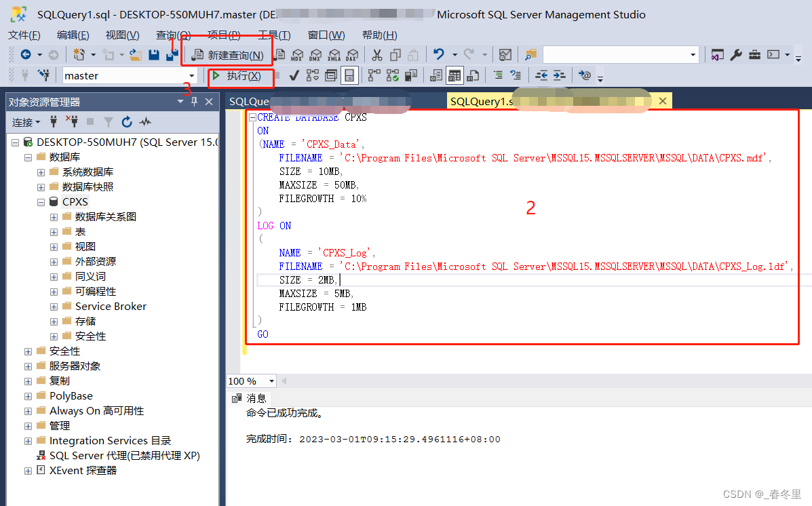Click the save floppy disk icon
This screenshot has width=812, height=506.
pyautogui.click(x=154, y=54)
